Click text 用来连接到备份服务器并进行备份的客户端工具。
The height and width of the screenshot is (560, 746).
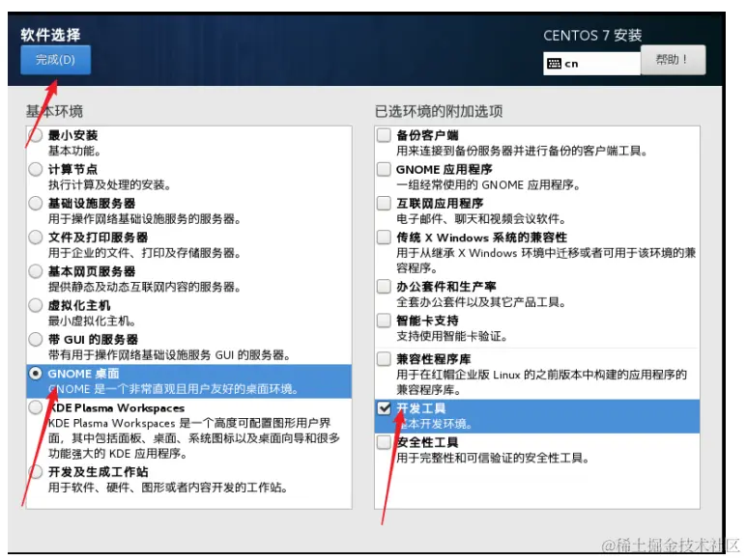click(522, 151)
